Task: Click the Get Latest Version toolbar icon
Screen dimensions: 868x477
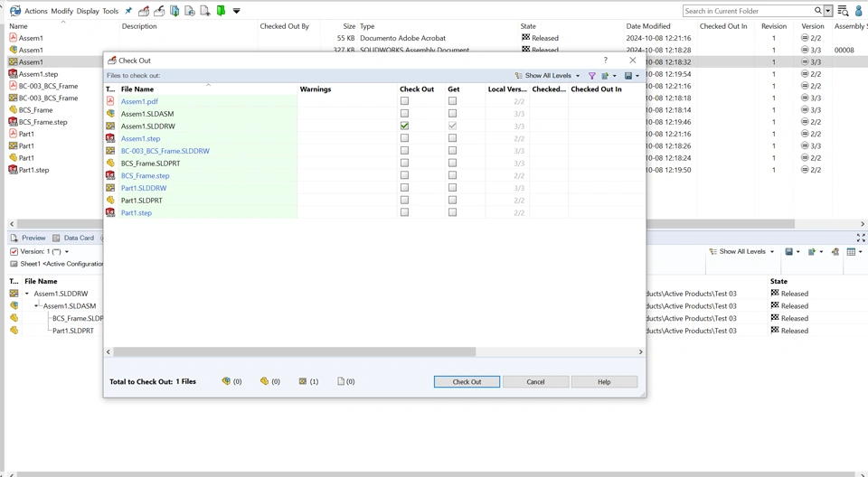Action: point(175,11)
